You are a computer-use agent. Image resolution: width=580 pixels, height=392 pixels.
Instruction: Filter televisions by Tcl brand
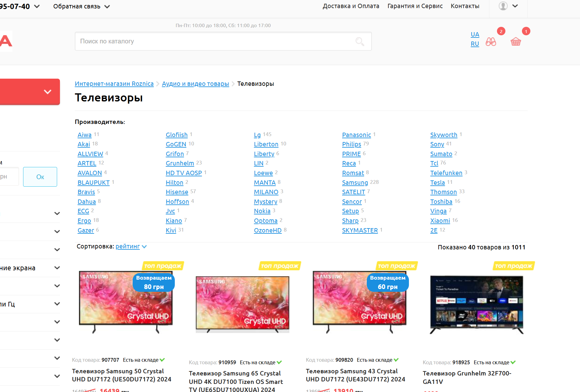click(x=434, y=163)
